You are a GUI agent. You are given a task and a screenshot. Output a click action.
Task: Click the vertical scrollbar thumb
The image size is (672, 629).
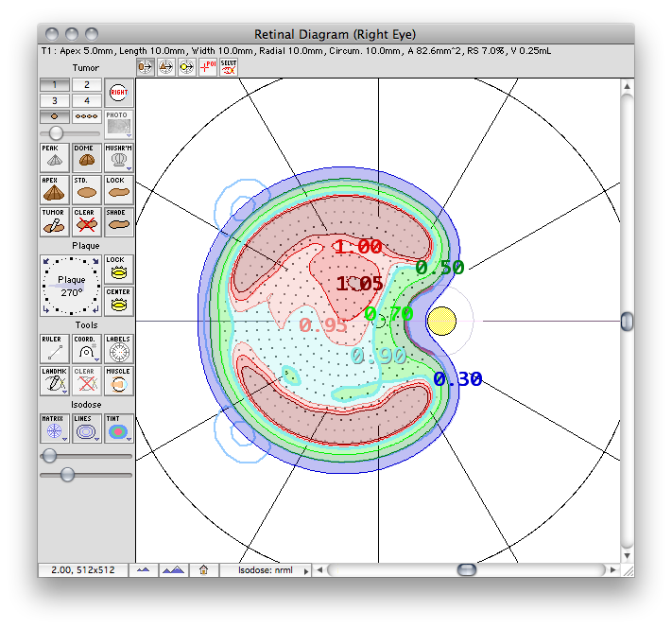(627, 322)
